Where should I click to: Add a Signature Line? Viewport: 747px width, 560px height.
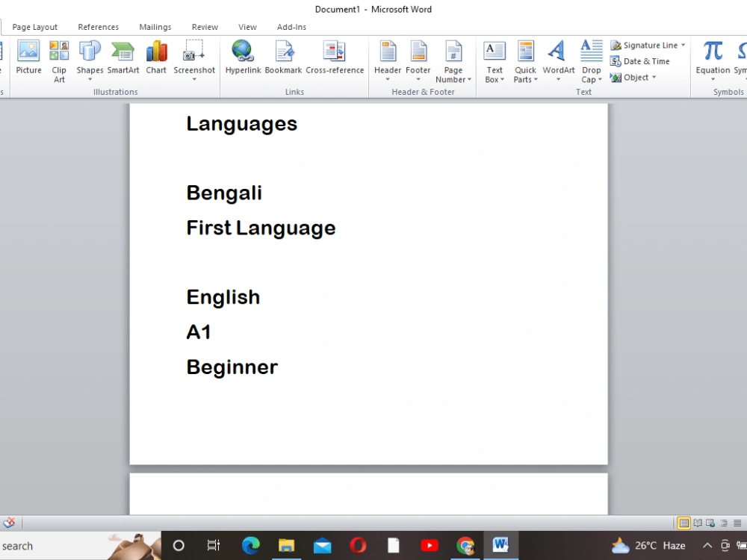point(644,46)
